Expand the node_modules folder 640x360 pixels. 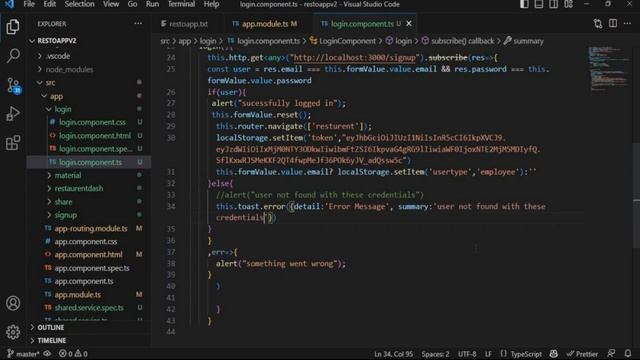[69, 69]
